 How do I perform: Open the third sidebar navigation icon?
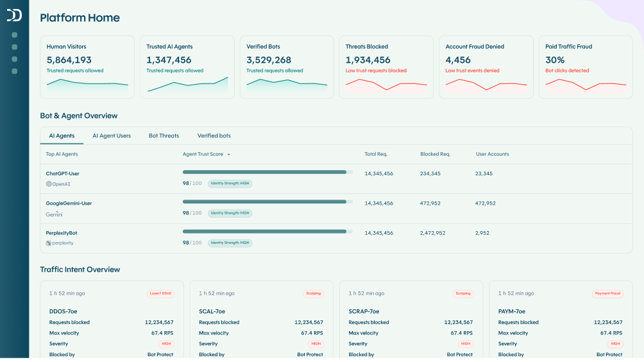pyautogui.click(x=14, y=59)
